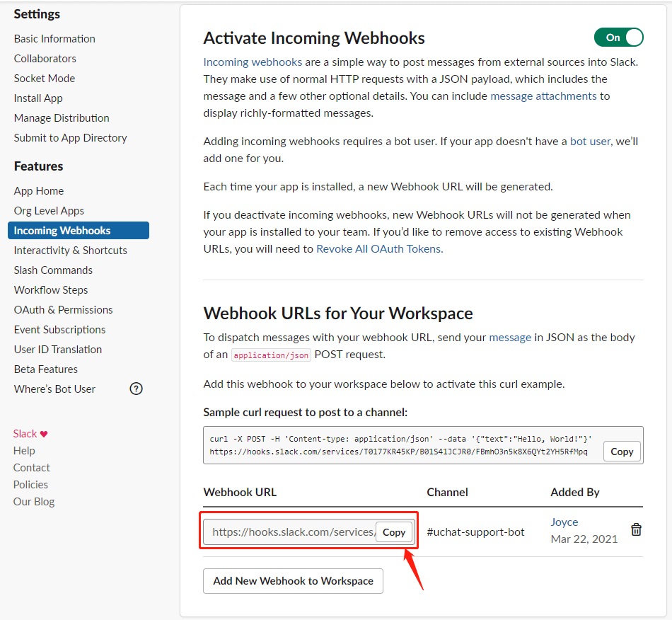Select Slash Commands in sidebar
The image size is (672, 620).
coord(53,270)
